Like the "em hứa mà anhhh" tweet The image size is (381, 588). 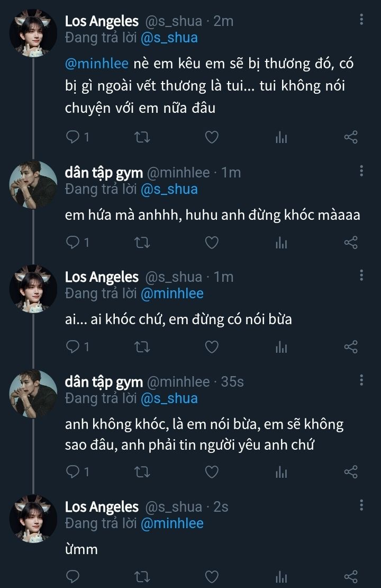[212, 243]
